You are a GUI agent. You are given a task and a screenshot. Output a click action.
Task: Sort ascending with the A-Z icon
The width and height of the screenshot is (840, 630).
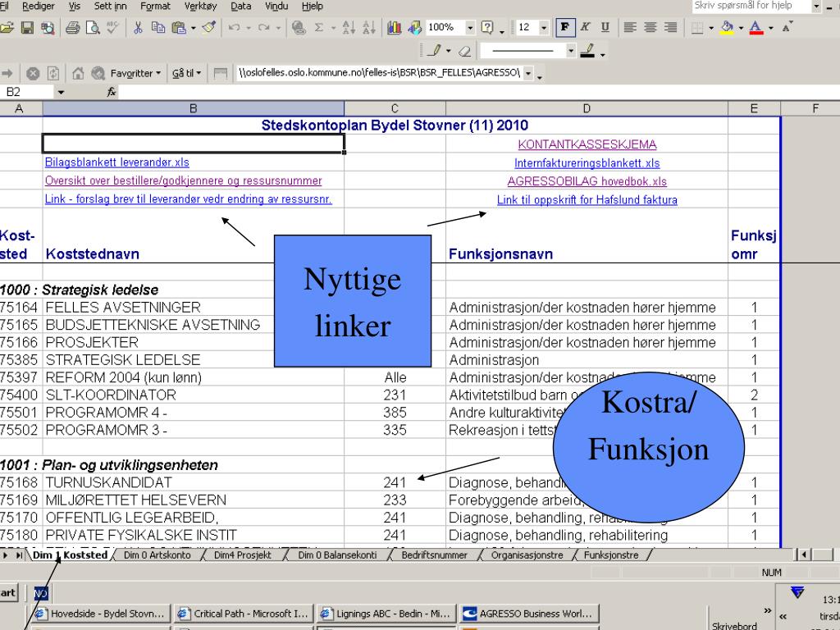pos(349,27)
